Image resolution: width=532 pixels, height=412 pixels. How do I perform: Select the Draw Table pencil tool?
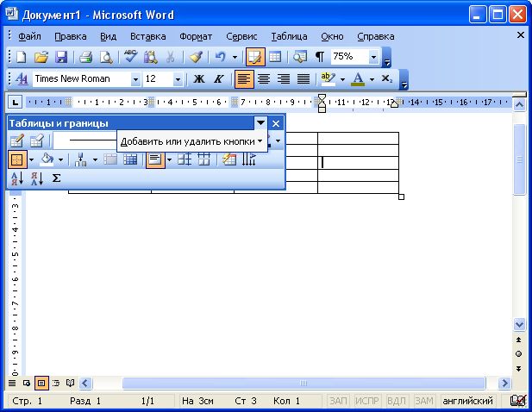[17, 140]
